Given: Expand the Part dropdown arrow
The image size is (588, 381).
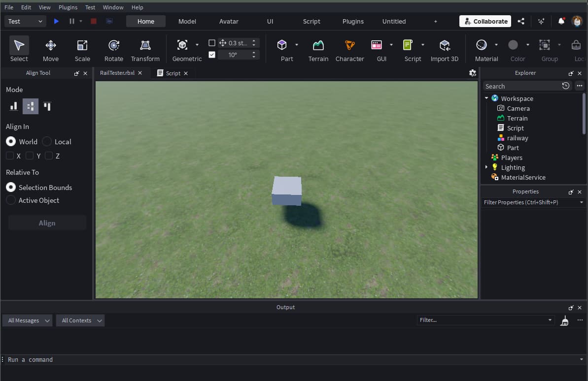Looking at the screenshot, I should (297, 45).
